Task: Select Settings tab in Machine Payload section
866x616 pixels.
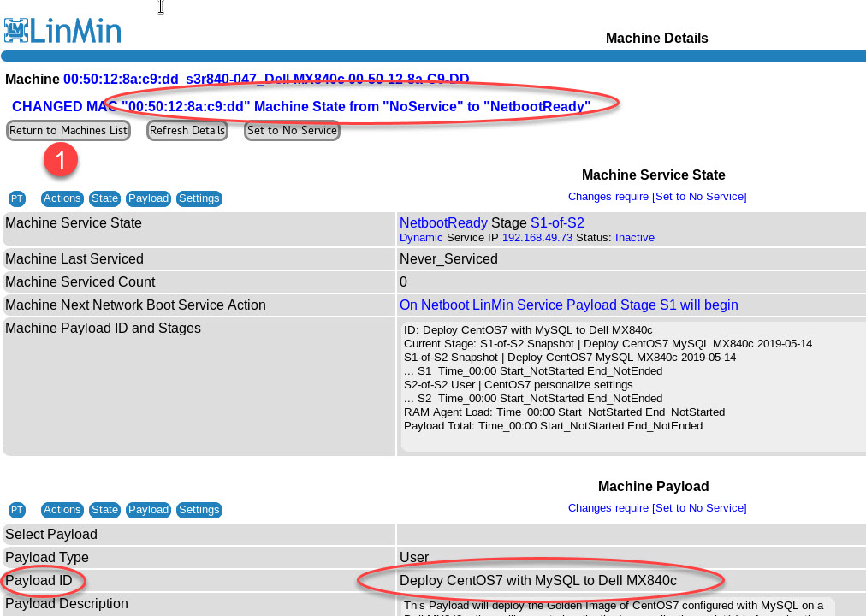Action: (199, 510)
